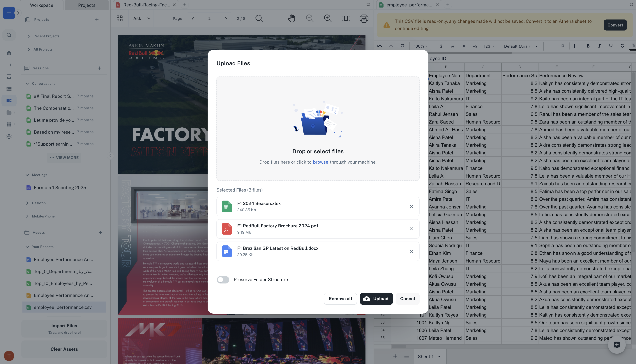Click the print icon in PDF toolbar
Image resolution: width=636 pixels, height=364 pixels.
(364, 19)
